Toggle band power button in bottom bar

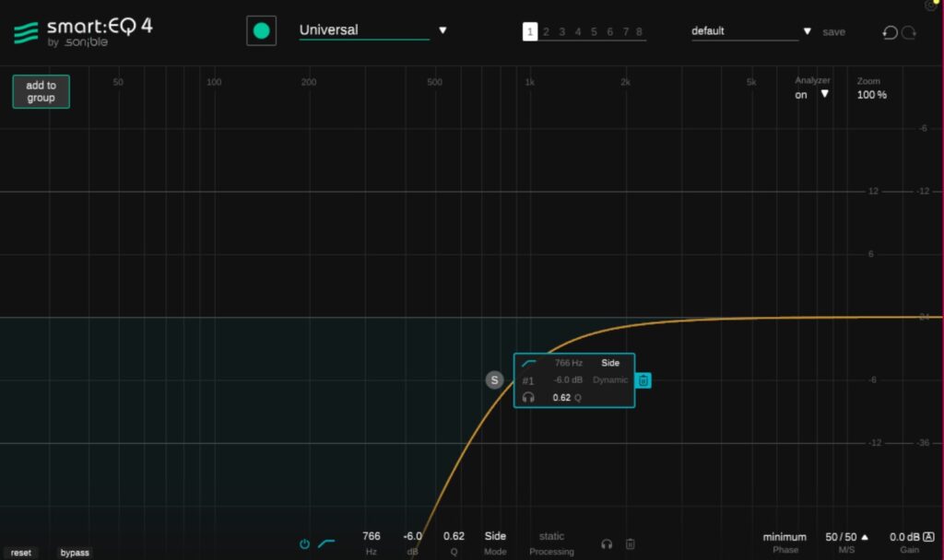tap(304, 544)
